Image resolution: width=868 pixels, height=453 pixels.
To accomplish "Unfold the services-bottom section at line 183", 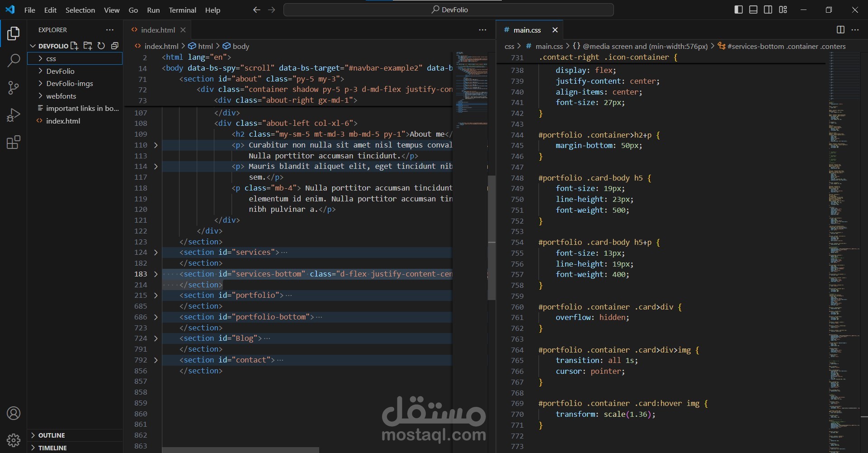I will 156,274.
